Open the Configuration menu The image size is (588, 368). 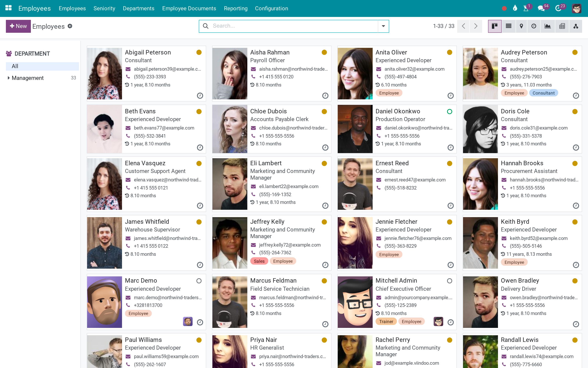pyautogui.click(x=271, y=8)
